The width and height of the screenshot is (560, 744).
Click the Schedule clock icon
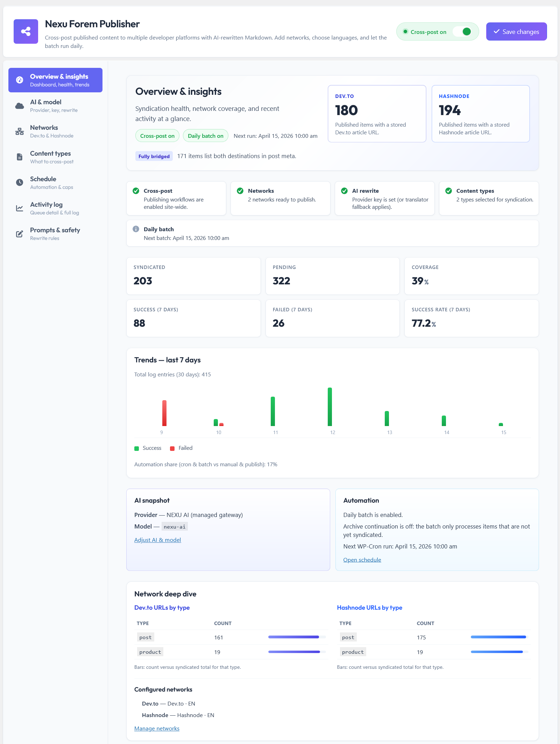tap(20, 182)
